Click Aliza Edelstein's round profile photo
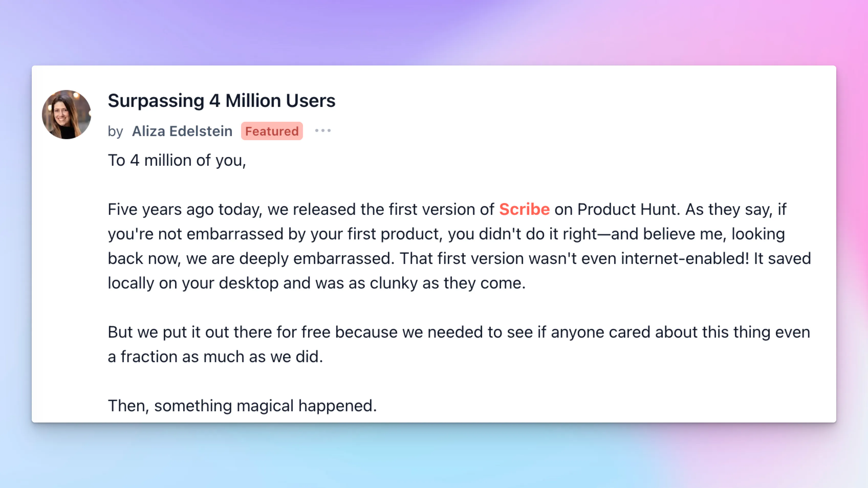868x488 pixels. click(x=66, y=115)
